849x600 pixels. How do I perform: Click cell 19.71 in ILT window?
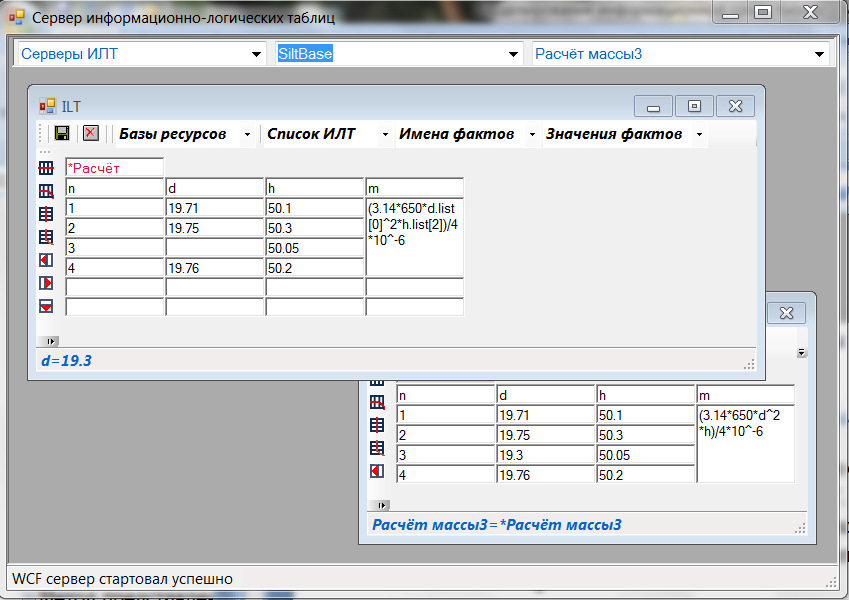pos(214,208)
